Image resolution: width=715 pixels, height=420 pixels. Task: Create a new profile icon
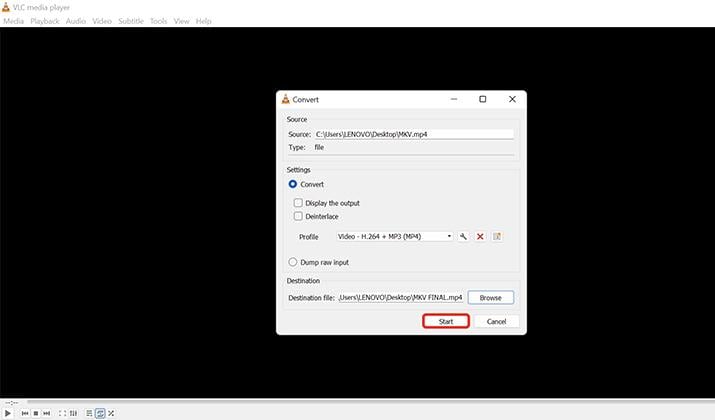pyautogui.click(x=497, y=236)
